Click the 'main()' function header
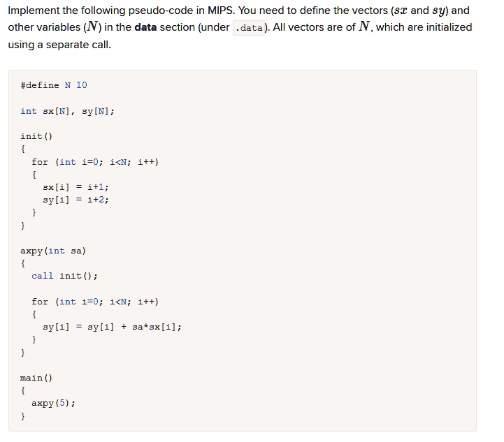The image size is (504, 442). tap(36, 378)
